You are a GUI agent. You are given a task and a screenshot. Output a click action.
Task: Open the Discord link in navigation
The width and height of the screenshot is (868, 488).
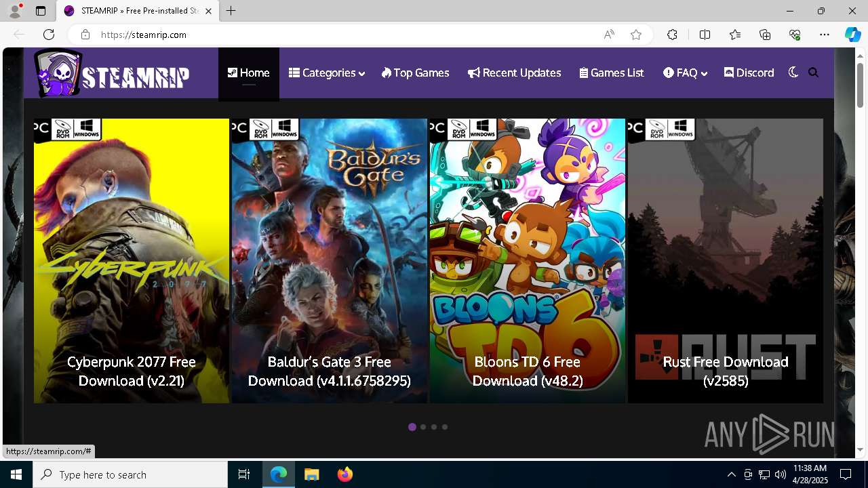pos(749,73)
